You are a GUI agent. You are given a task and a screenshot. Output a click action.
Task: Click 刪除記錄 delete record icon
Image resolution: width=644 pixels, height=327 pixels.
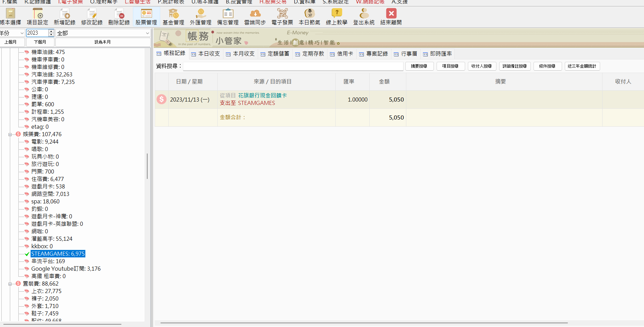[119, 17]
